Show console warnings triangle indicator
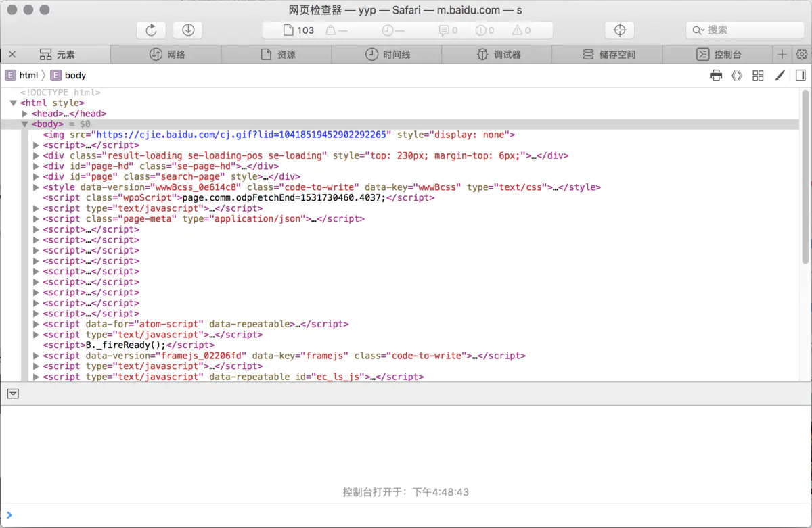The image size is (812, 528). tap(521, 30)
